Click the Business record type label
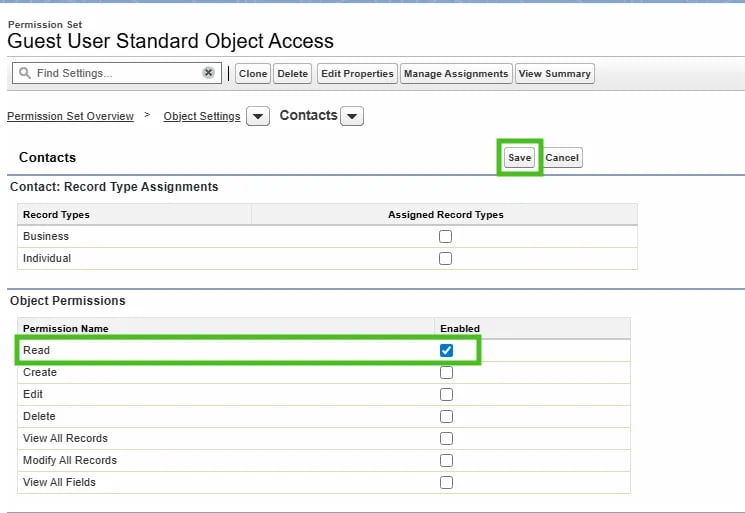Viewport: 745px width, 513px height. point(46,236)
